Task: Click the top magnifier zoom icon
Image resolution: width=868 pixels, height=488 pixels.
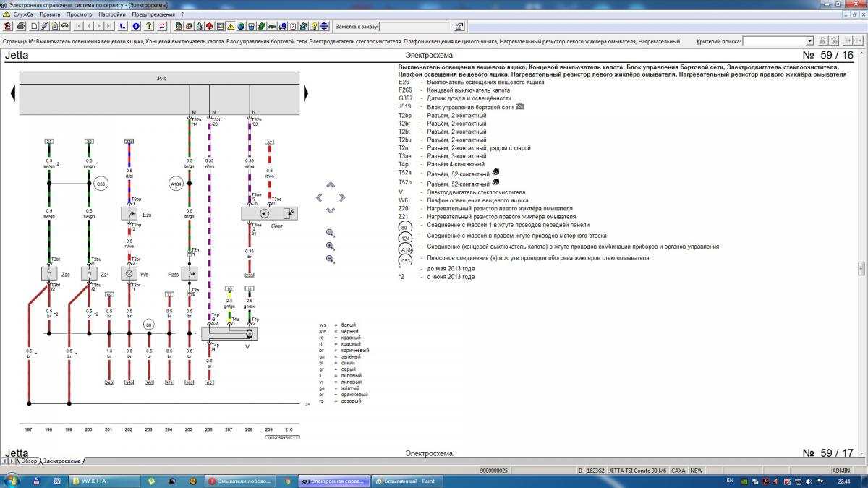Action: 331,233
